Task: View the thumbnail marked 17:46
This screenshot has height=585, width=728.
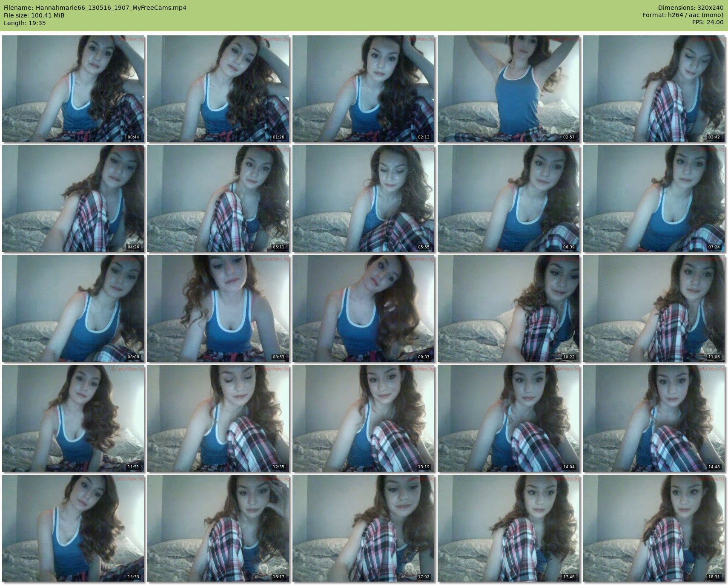Action: (x=509, y=528)
